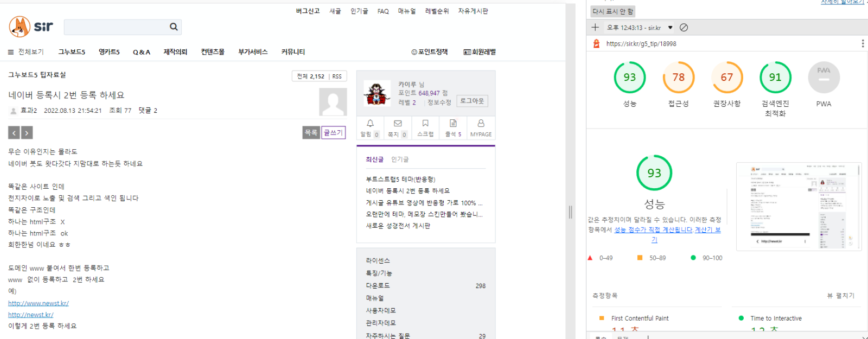Click the 로그아웃 button
Screen dimensions: 868x339
[471, 101]
